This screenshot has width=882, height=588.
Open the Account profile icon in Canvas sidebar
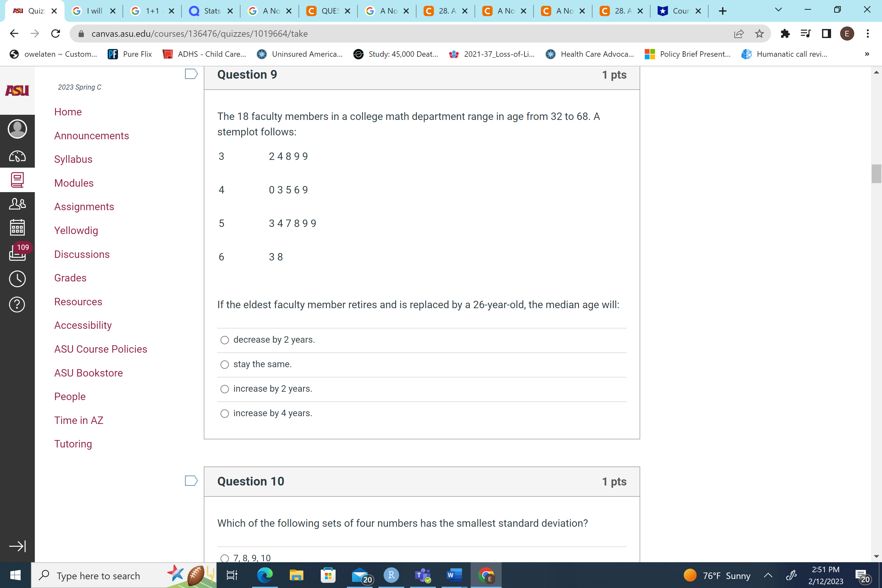pos(17,129)
